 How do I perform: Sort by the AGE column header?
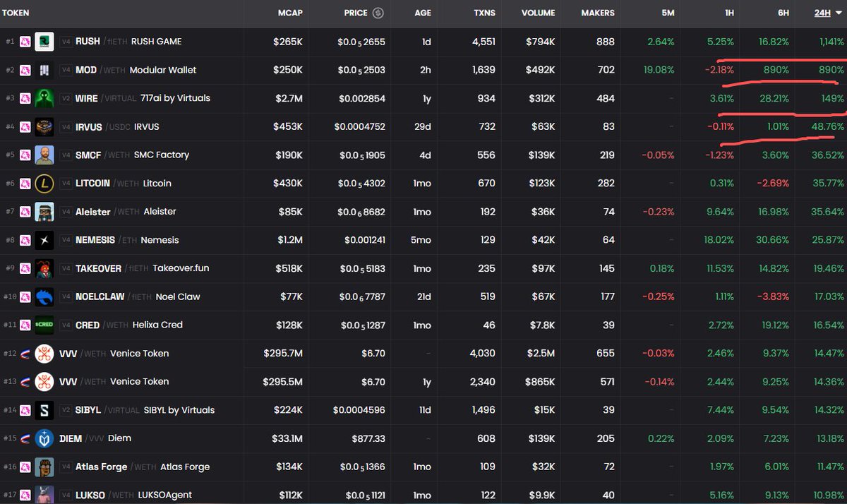(423, 13)
